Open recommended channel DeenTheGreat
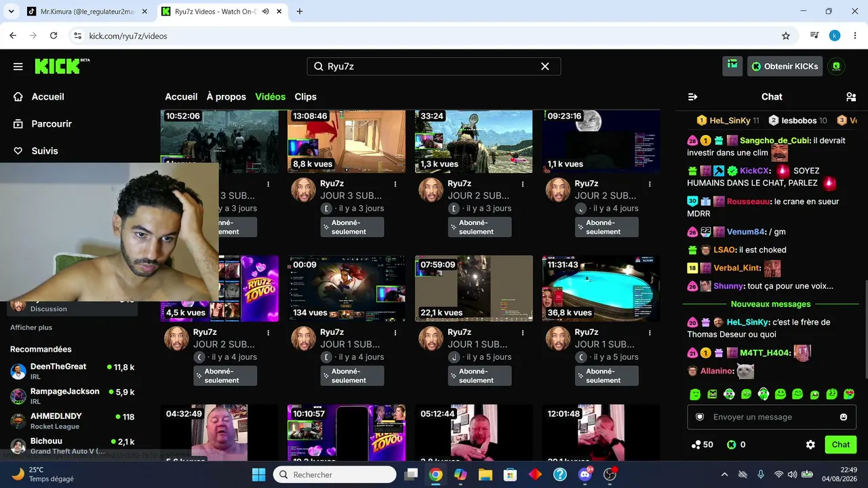The height and width of the screenshot is (488, 868). pyautogui.click(x=73, y=371)
